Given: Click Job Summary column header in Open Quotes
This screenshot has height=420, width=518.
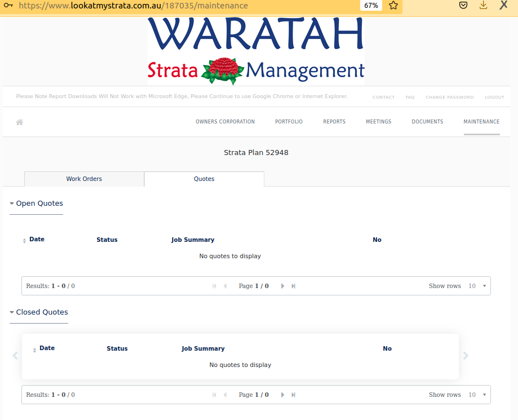Looking at the screenshot, I should [x=193, y=240].
